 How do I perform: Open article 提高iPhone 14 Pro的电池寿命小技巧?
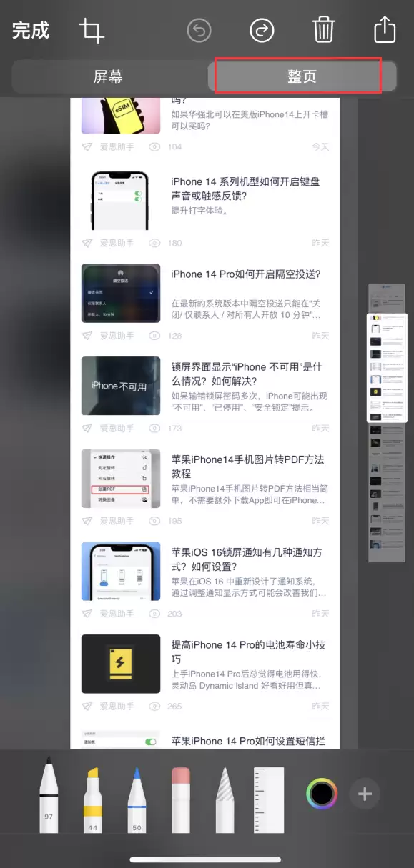tap(248, 652)
